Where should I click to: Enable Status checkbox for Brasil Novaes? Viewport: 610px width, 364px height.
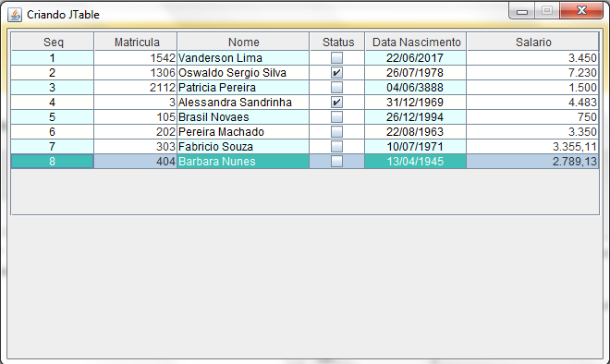click(x=337, y=117)
